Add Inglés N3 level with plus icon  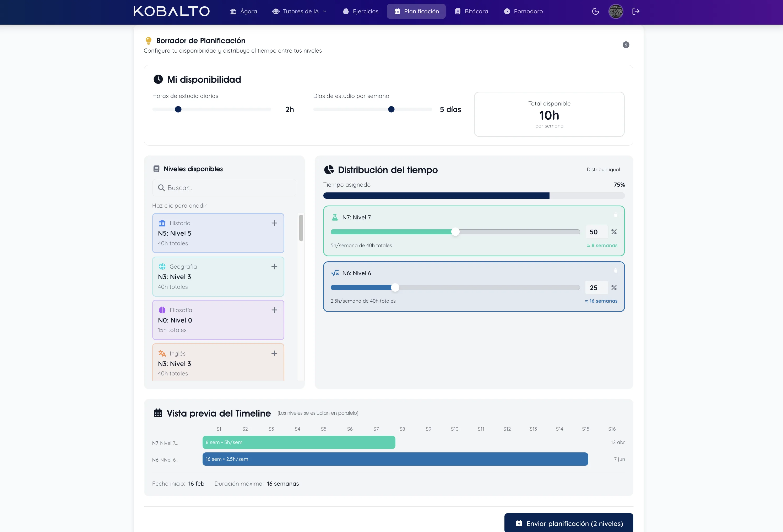coord(274,353)
